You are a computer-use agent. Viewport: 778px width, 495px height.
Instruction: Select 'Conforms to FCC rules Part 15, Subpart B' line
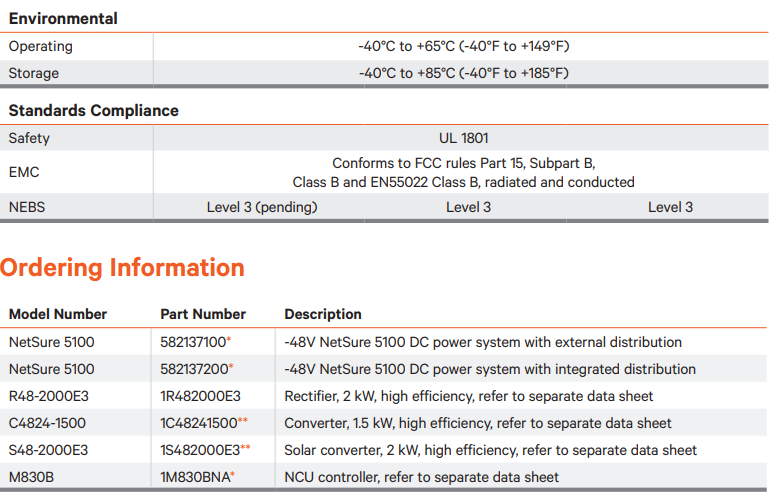[463, 163]
